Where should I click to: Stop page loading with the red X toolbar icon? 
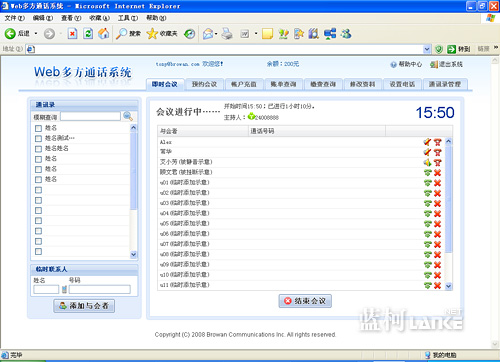click(72, 34)
